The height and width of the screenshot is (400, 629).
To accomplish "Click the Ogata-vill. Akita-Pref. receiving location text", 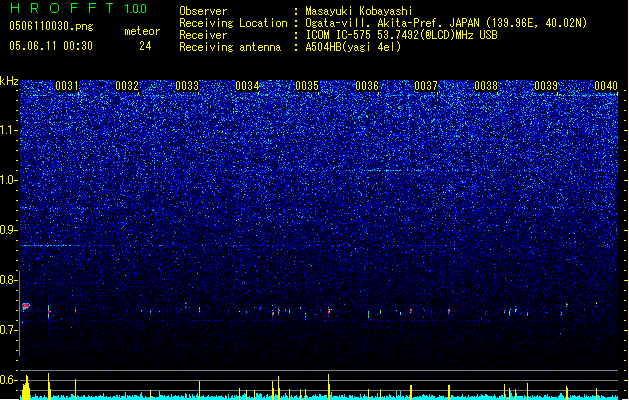I will tap(446, 23).
